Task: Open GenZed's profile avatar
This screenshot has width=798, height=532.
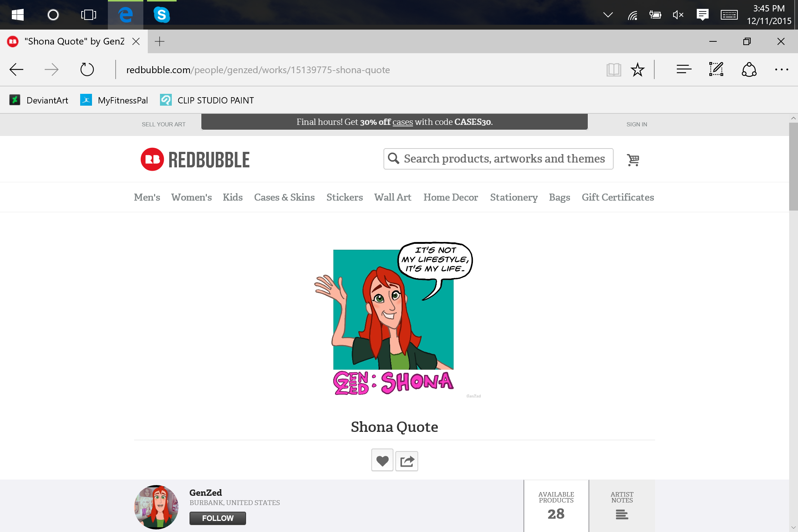Action: 156,507
